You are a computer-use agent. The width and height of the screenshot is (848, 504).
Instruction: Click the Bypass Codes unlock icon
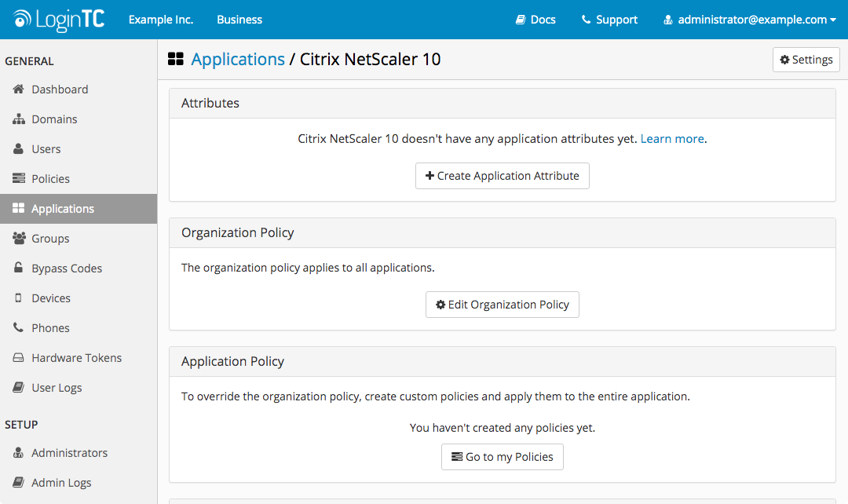point(18,268)
